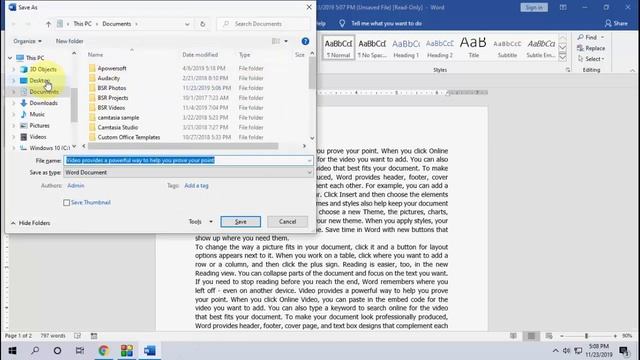The width and height of the screenshot is (640, 360).
Task: Click the zoom in plus in Word
Action: click(615, 336)
